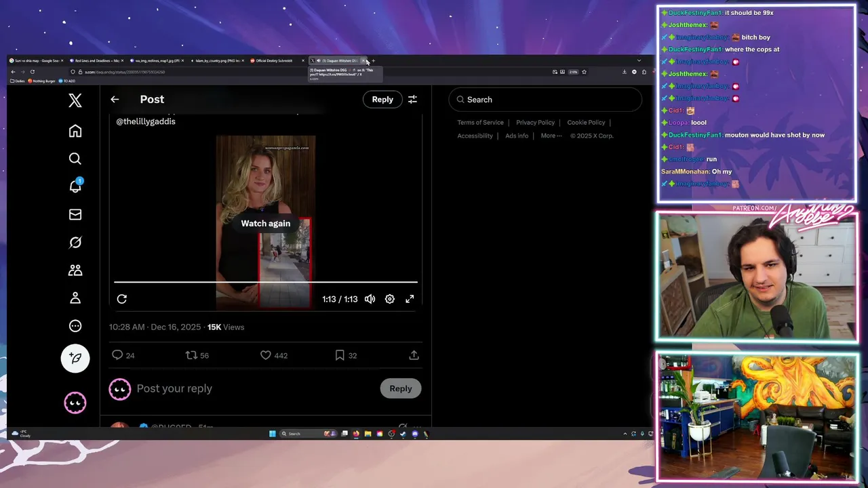Open Terms of Service link

[480, 123]
